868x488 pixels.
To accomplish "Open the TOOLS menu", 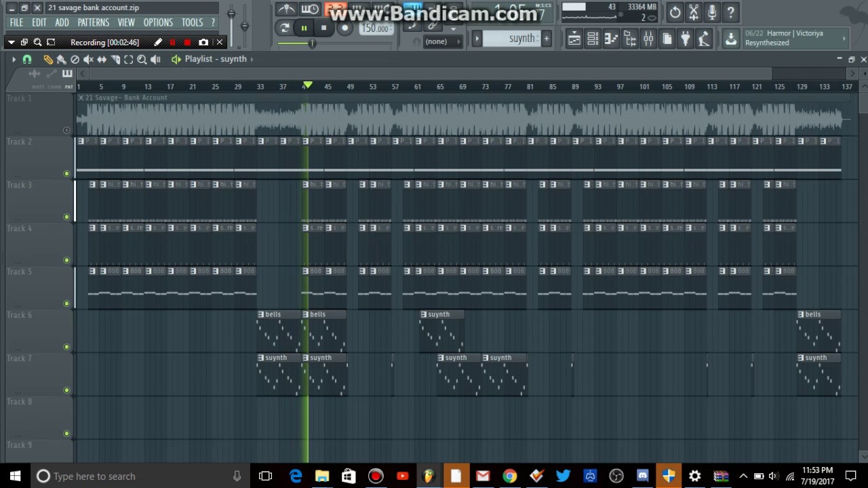I will (x=192, y=22).
